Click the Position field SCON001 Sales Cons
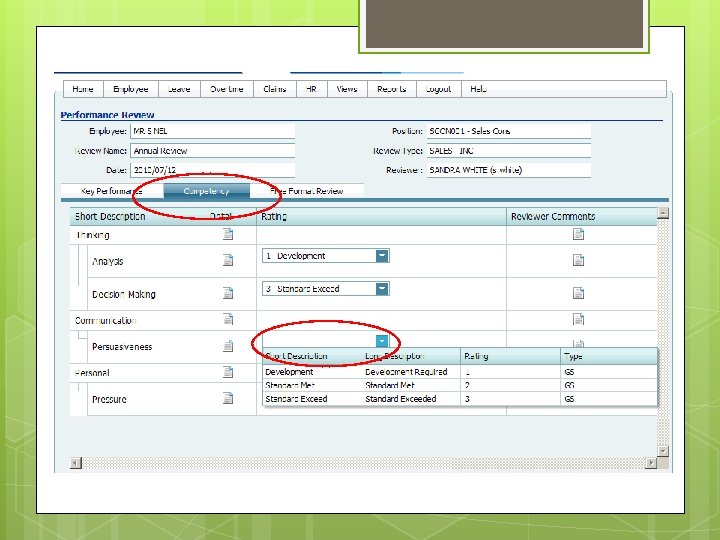 509,131
